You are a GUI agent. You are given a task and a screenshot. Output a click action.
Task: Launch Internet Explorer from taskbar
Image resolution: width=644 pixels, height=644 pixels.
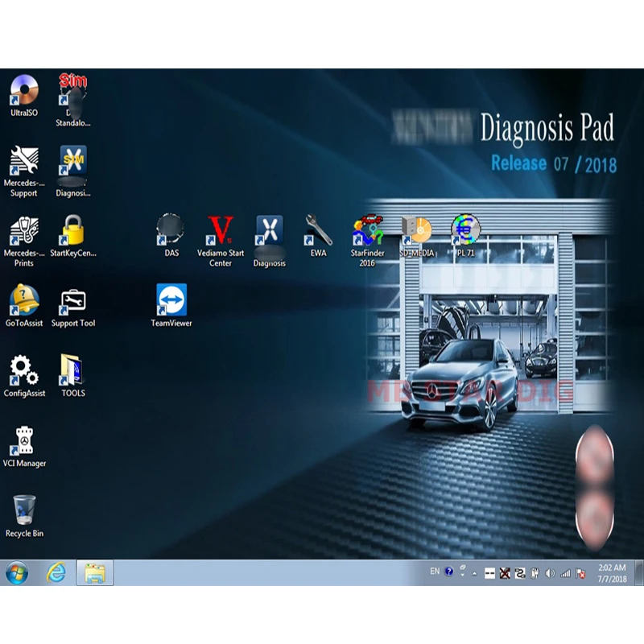pos(56,572)
